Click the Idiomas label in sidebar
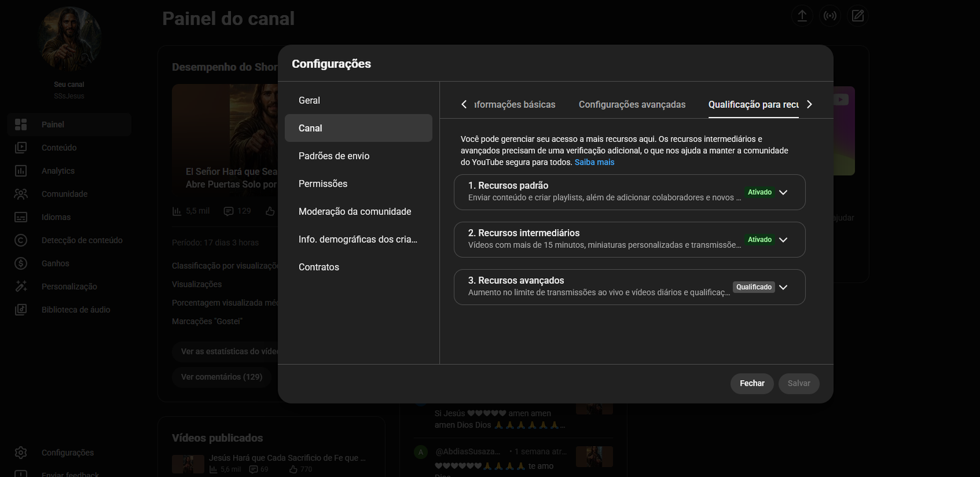Screen dimensions: 980x477 click(56, 217)
